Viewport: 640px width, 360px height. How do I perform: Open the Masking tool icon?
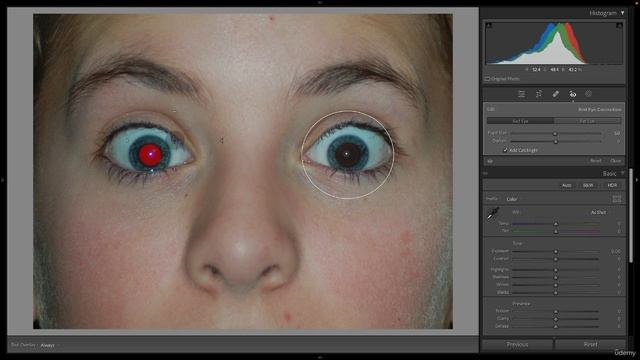point(588,94)
